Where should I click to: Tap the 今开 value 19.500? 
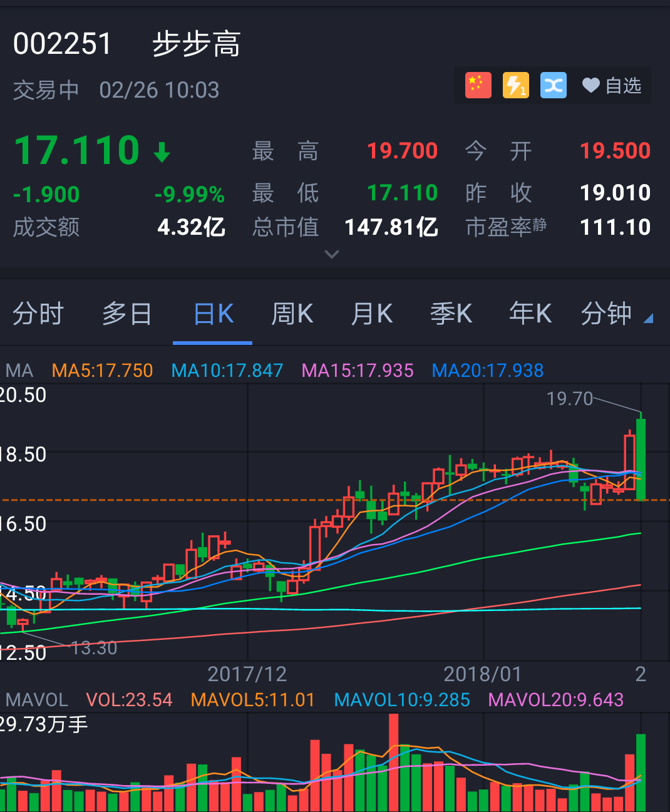pyautogui.click(x=615, y=151)
